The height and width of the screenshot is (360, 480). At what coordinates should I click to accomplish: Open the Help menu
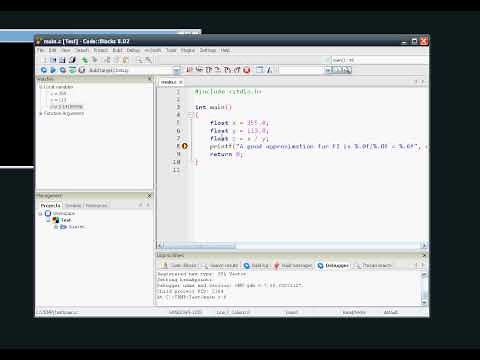pos(226,50)
